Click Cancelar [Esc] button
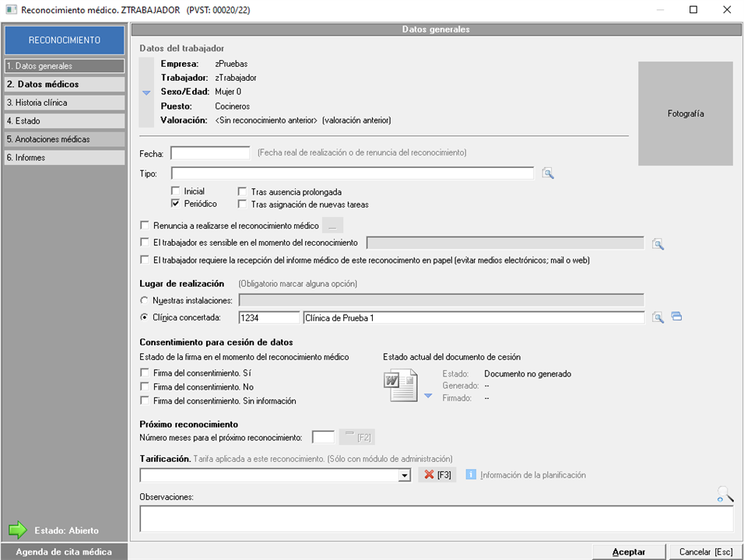The width and height of the screenshot is (744, 560). (705, 551)
